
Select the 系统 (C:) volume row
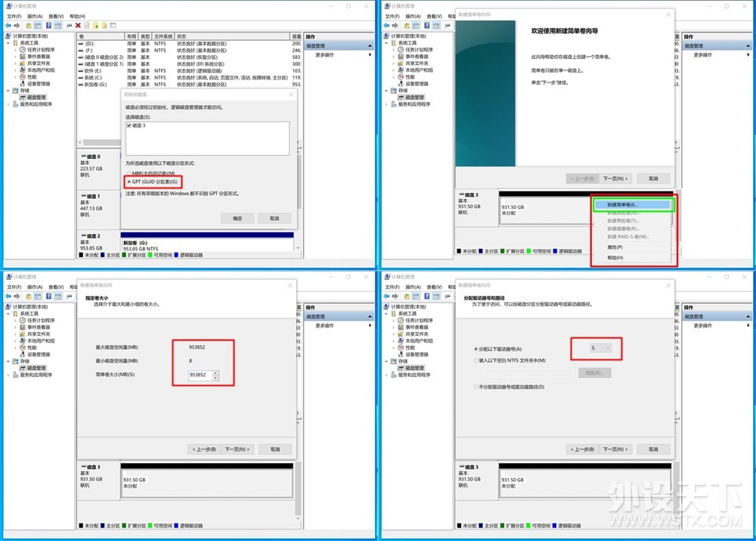point(190,77)
